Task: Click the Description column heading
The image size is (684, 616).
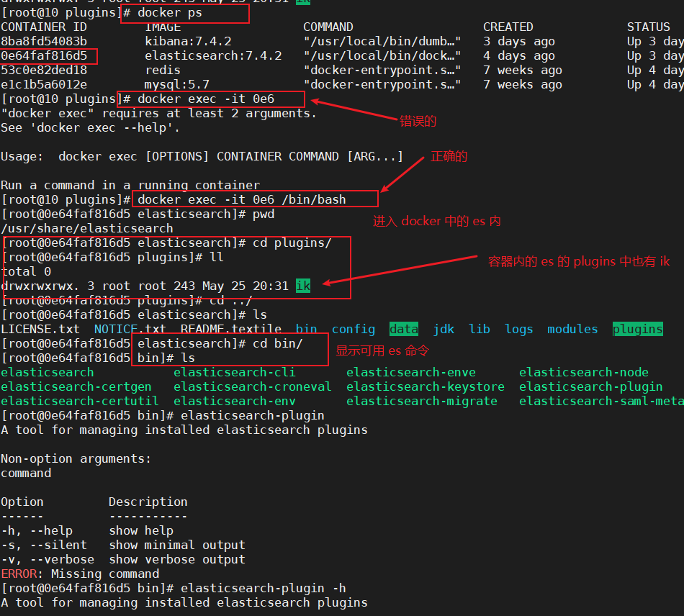Action: 148,502
